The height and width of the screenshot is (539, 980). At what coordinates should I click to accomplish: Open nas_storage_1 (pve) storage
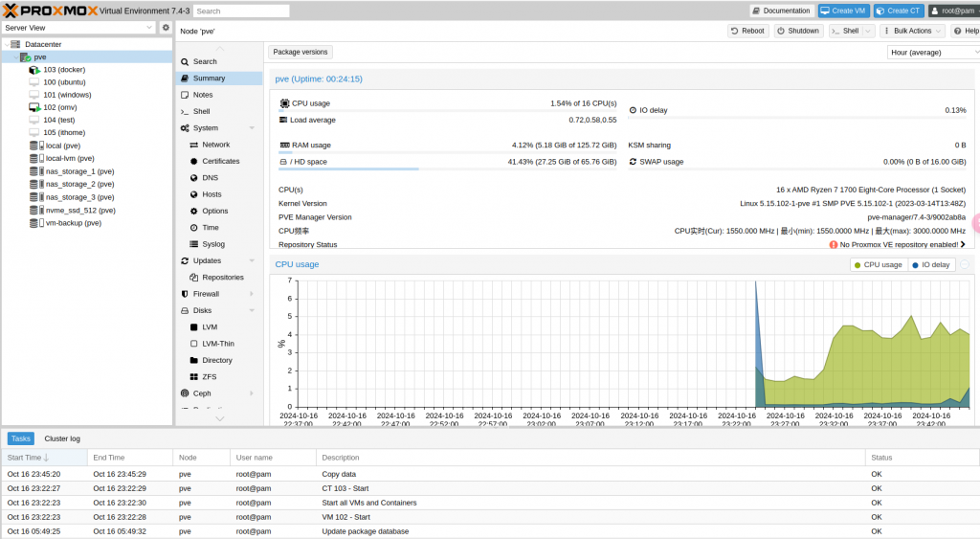[x=79, y=171]
